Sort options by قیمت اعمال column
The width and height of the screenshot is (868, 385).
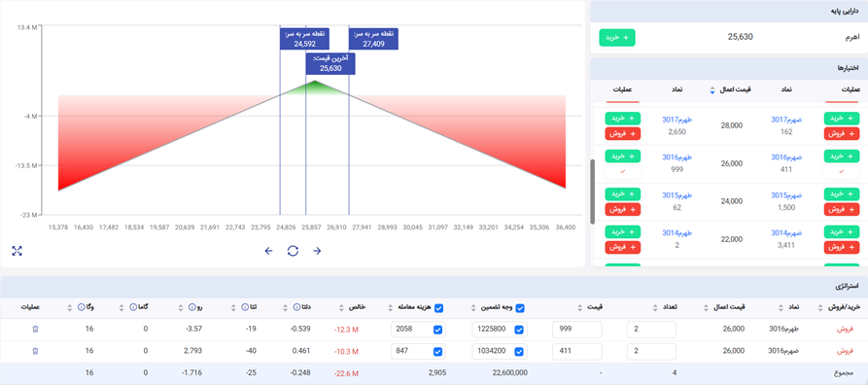(712, 89)
